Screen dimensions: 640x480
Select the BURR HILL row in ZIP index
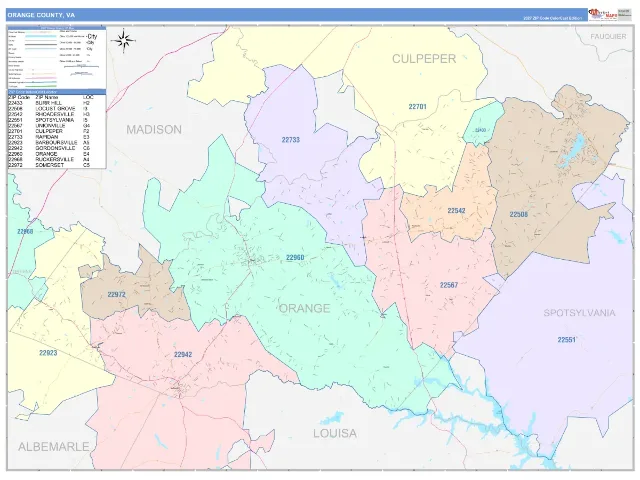pyautogui.click(x=51, y=103)
